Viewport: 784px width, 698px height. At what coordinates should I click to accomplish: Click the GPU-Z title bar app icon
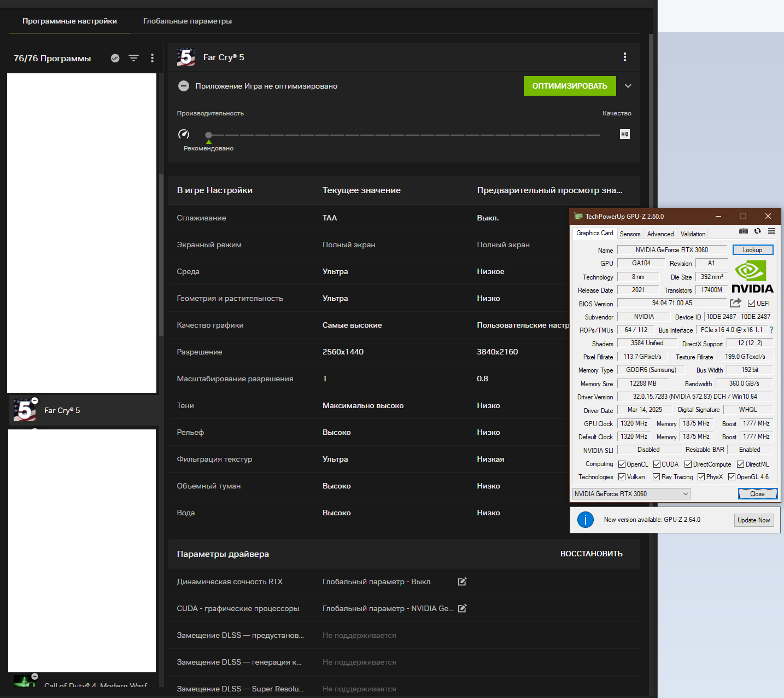click(x=578, y=216)
